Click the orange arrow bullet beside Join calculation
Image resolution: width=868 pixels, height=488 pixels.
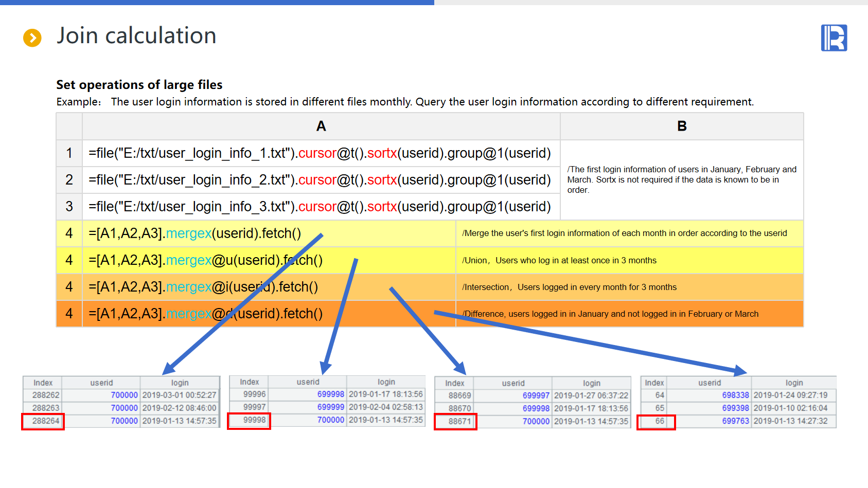[x=32, y=38]
